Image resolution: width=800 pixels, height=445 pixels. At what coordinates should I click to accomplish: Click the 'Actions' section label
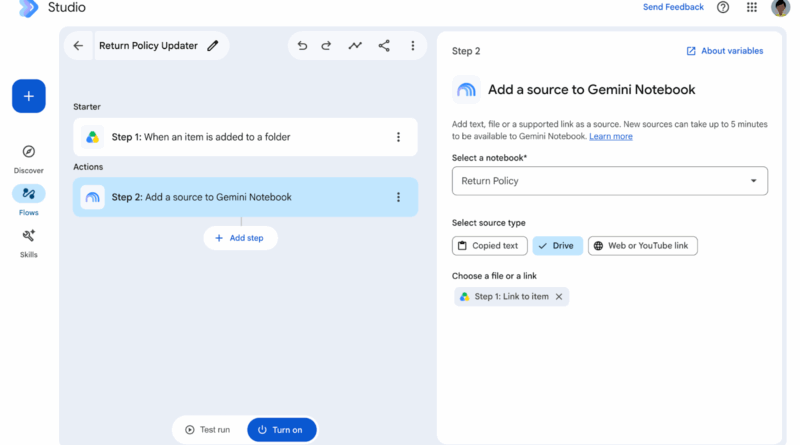88,167
